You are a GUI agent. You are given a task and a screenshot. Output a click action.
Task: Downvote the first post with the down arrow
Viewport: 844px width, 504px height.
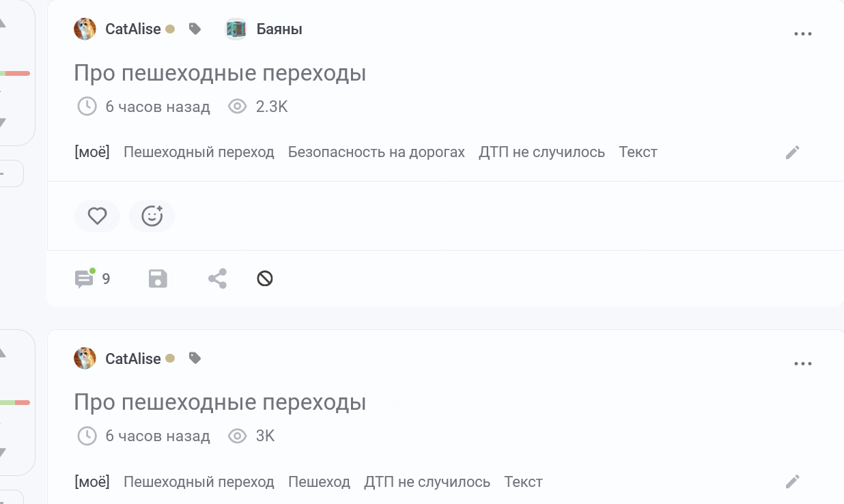pyautogui.click(x=2, y=123)
